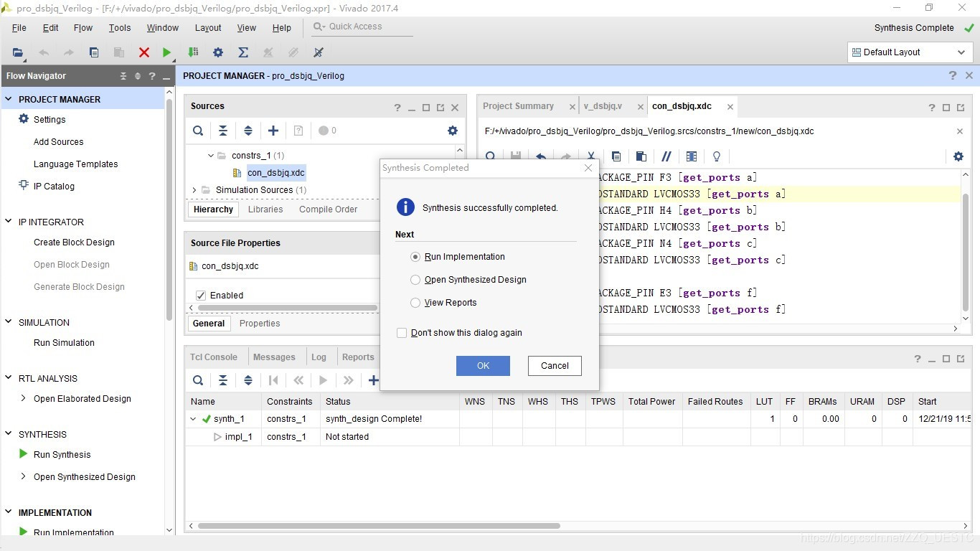Collapse the PROJECT MANAGER section
Screen dimensions: 980x551
(x=9, y=99)
